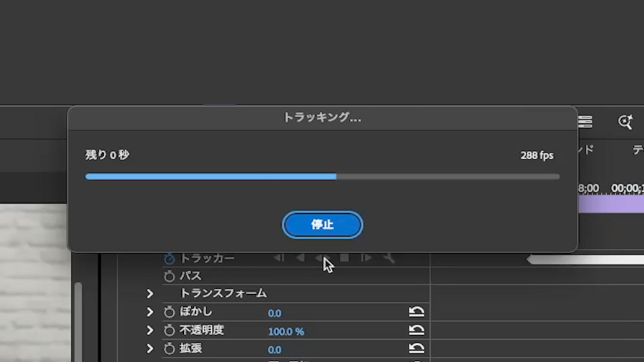Track selected mask backward one frame
Image resolution: width=644 pixels, height=362 pixels.
(279, 258)
